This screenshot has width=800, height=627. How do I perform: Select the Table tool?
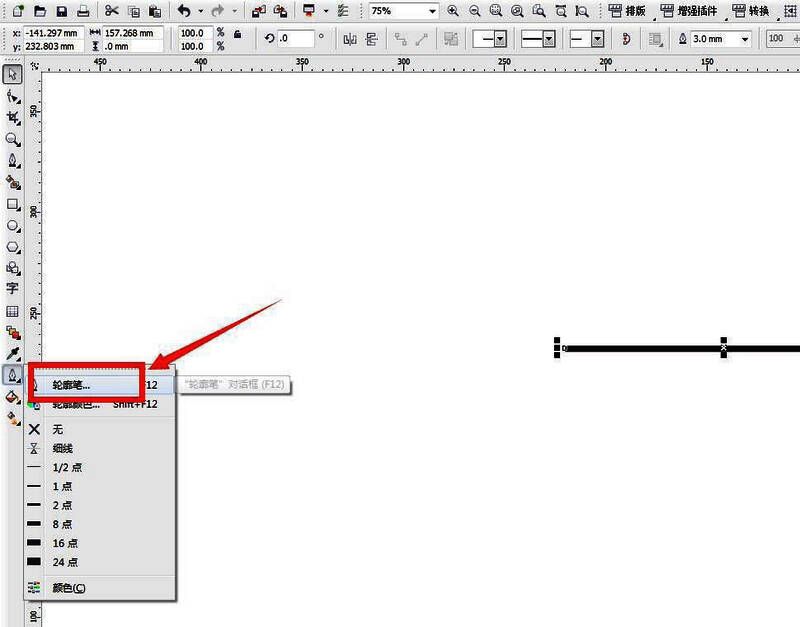13,311
